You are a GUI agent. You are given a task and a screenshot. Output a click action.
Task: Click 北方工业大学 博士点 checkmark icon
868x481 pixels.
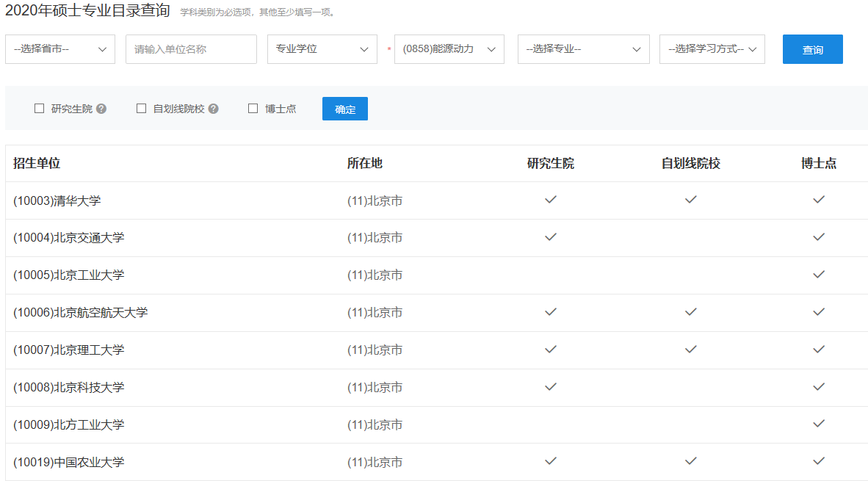coord(819,424)
